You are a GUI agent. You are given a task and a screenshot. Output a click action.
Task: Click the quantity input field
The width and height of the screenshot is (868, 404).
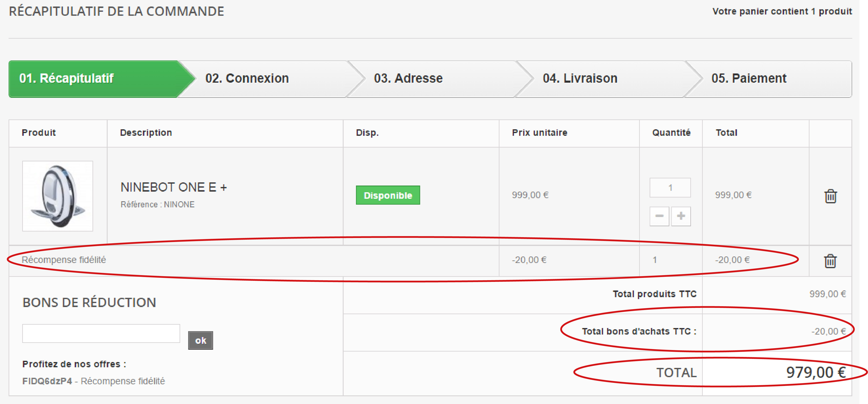pos(670,187)
